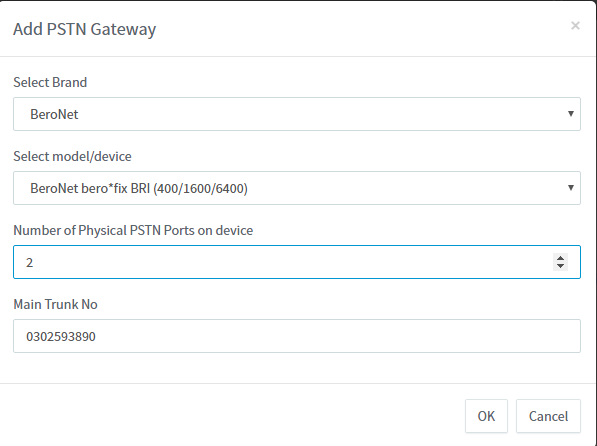Click the "Number of Physical PSTN Ports on device" label
597x446 pixels.
[133, 230]
